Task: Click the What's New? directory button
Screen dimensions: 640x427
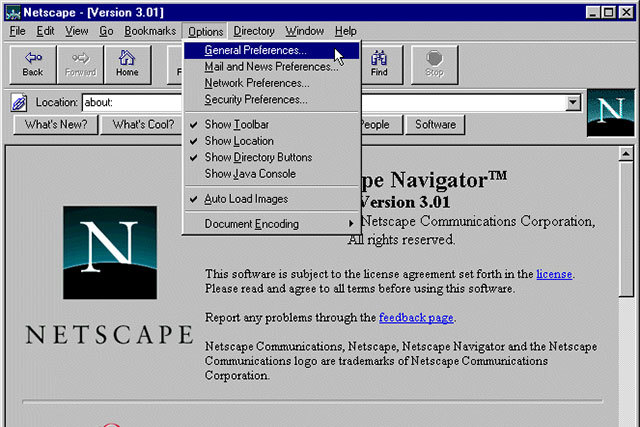Action: [x=56, y=125]
